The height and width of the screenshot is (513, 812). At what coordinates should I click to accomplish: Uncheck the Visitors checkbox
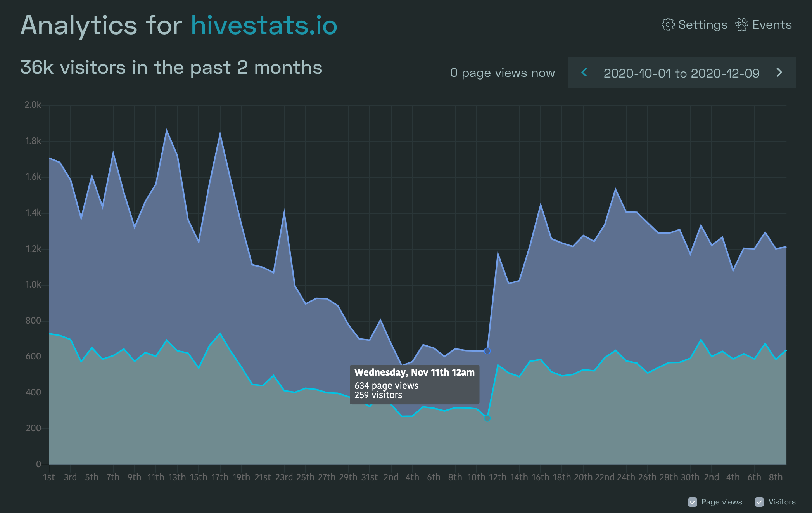point(759,502)
